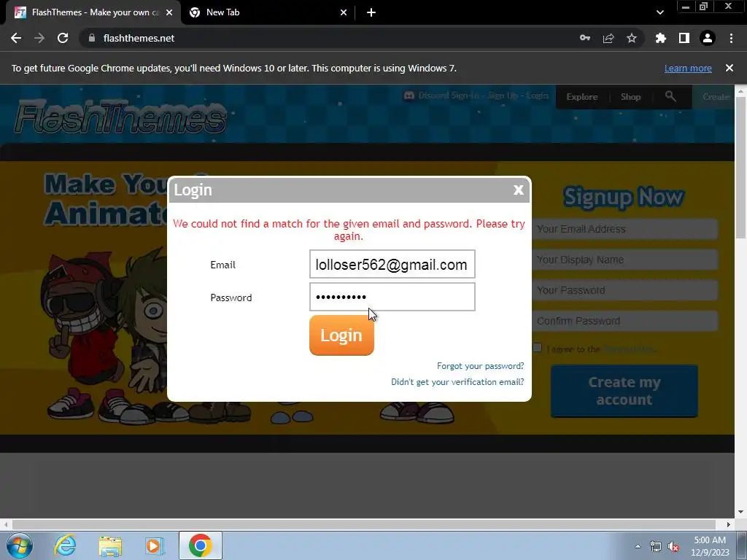Image resolution: width=747 pixels, height=560 pixels.
Task: Open Didn't get your verification email link
Action: coord(457,382)
